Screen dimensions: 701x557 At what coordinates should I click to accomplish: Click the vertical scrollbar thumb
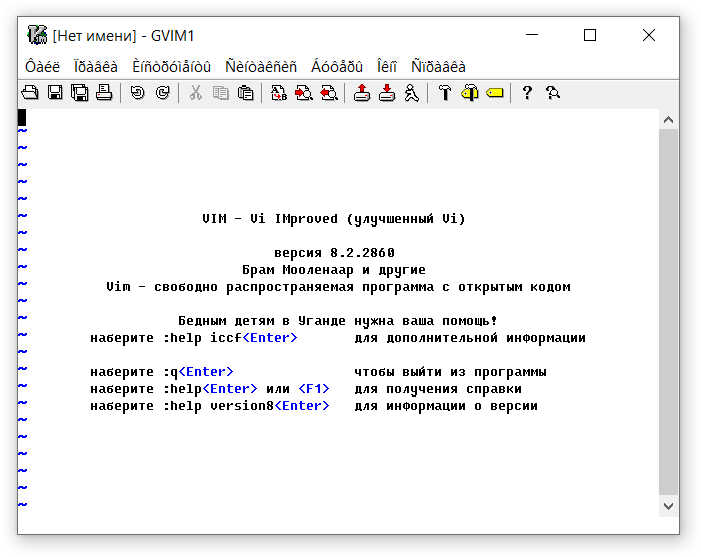point(668,312)
